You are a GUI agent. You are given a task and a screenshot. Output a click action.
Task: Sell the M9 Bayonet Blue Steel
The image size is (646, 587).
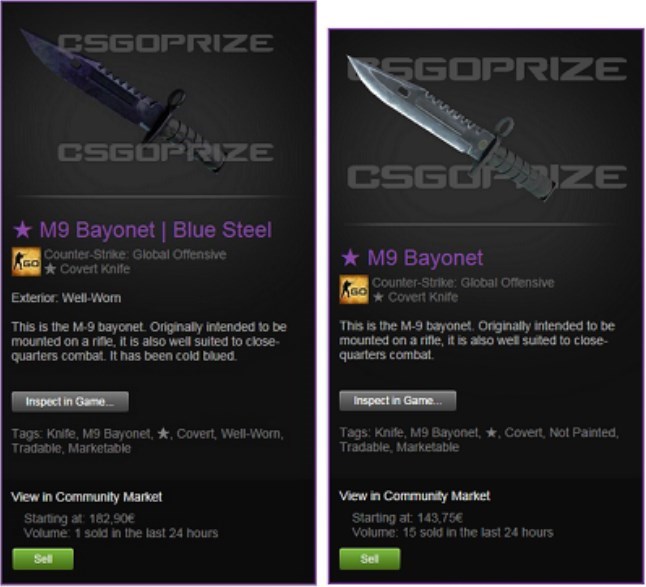[43, 559]
